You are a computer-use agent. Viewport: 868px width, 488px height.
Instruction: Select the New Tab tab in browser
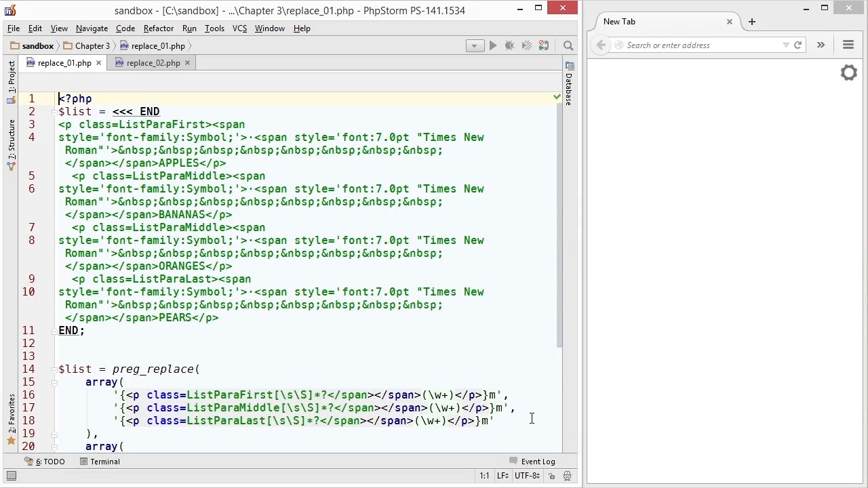(663, 22)
